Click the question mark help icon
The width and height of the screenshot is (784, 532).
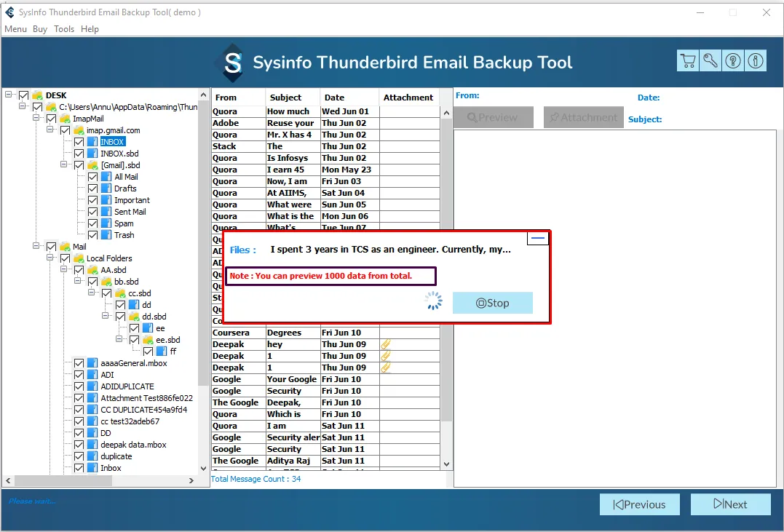[733, 61]
